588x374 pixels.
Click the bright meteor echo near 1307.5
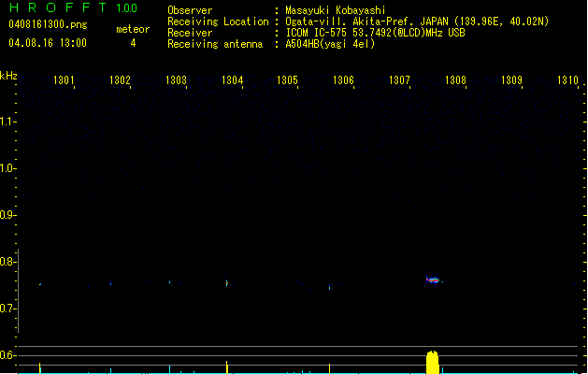coord(433,280)
